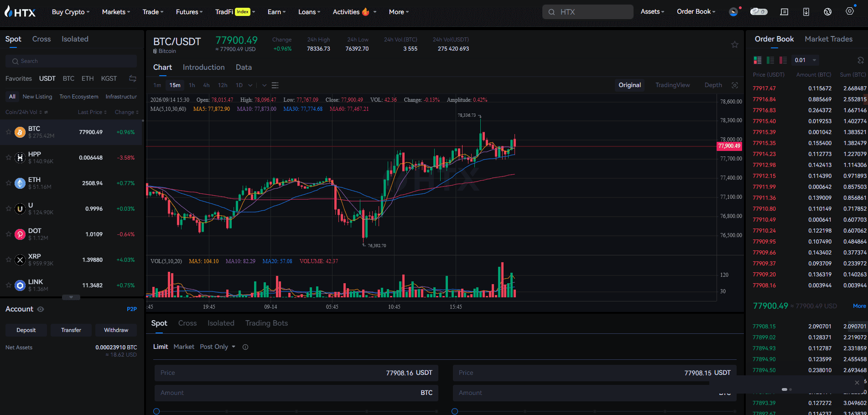
Task: Open the chart settings list icon
Action: click(x=275, y=85)
